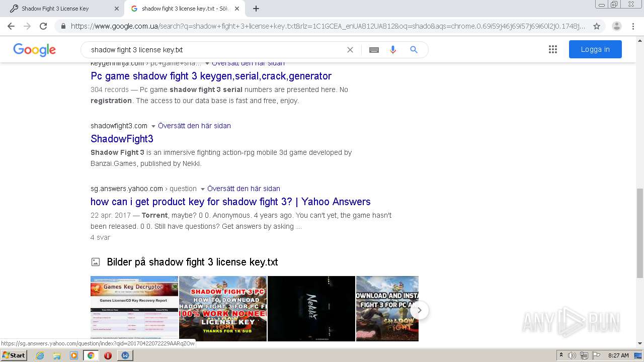Click the page vertical scrollbar thumb
This screenshot has width=644, height=362.
tap(639, 233)
